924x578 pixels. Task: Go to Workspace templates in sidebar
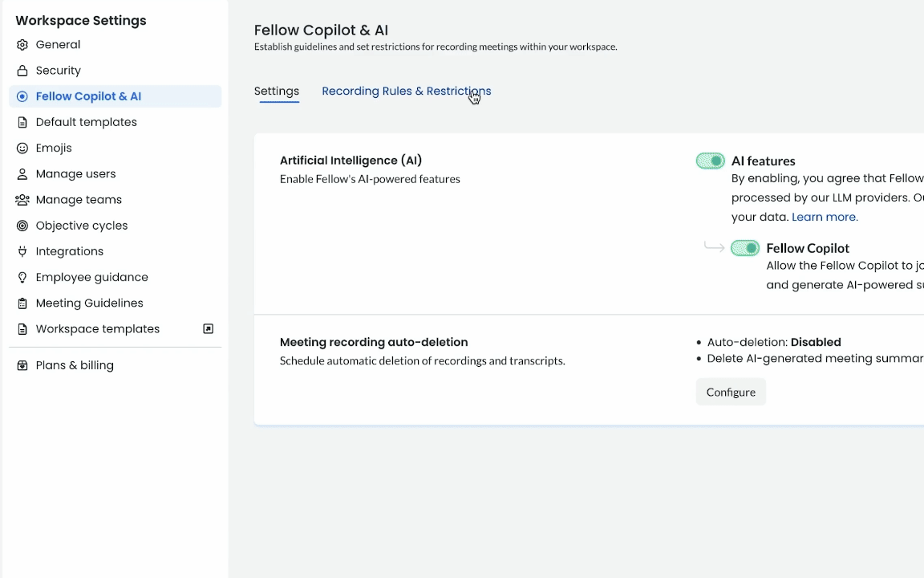tap(98, 329)
